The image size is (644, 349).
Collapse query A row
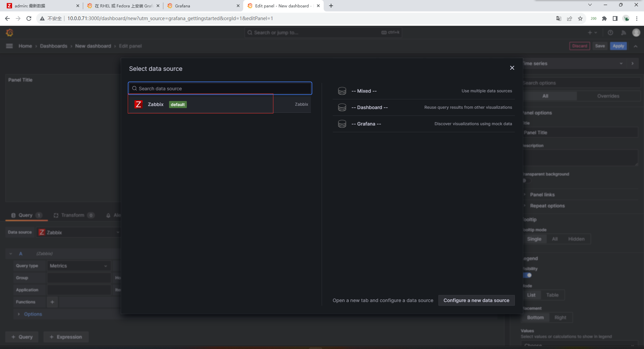click(11, 254)
